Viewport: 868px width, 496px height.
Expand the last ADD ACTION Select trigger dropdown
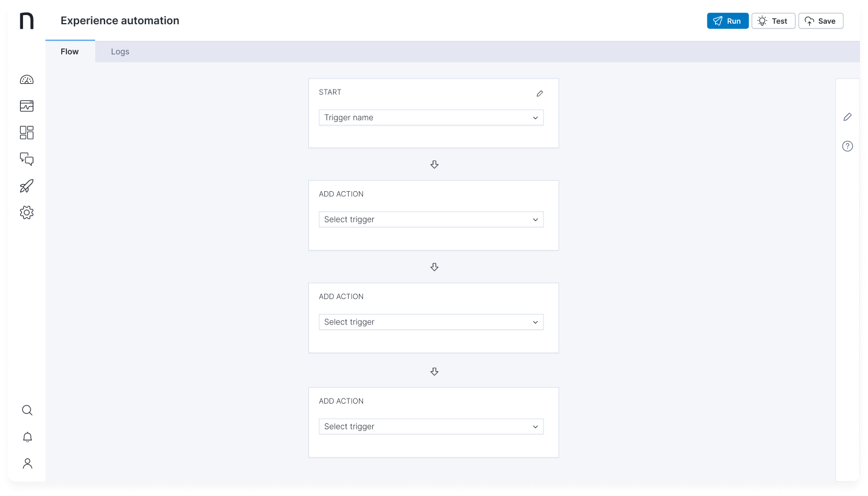click(431, 427)
